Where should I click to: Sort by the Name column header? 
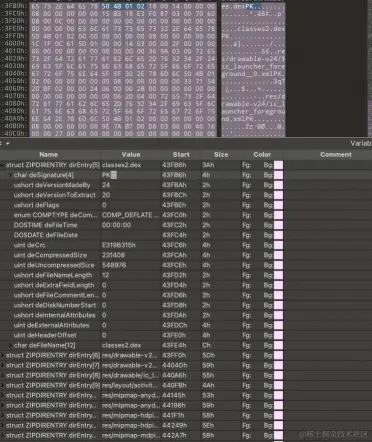(49, 155)
